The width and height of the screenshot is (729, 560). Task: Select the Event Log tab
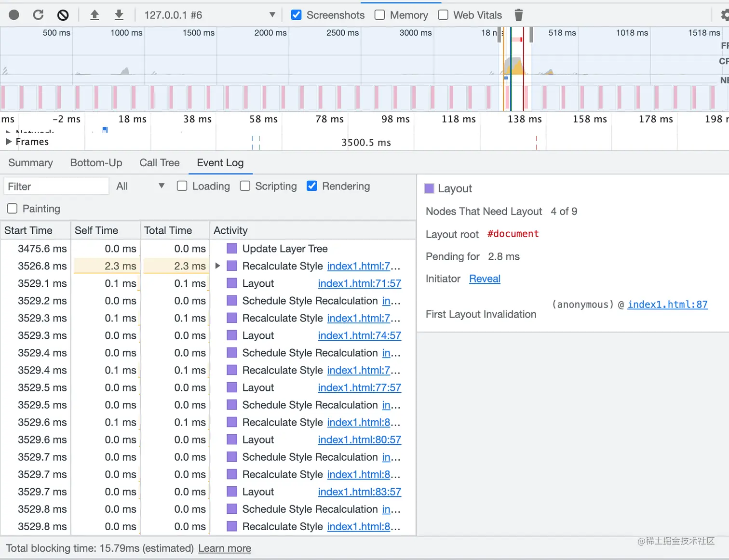(x=220, y=163)
